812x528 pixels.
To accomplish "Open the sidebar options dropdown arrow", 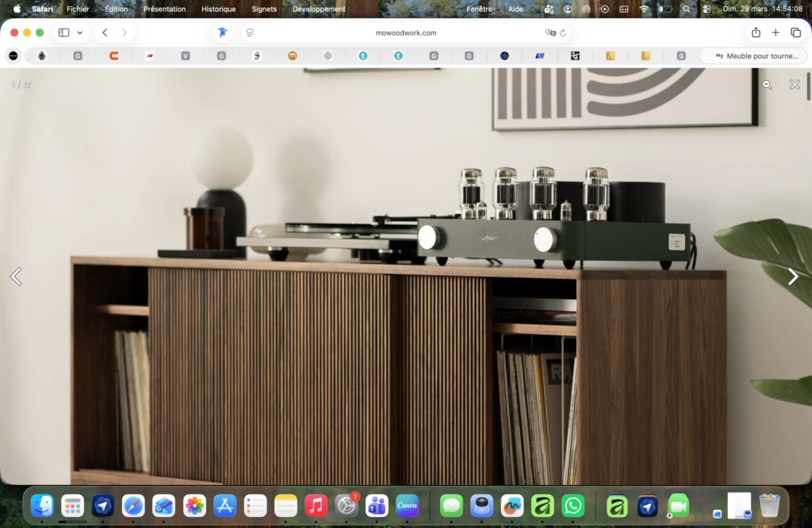I will [79, 33].
